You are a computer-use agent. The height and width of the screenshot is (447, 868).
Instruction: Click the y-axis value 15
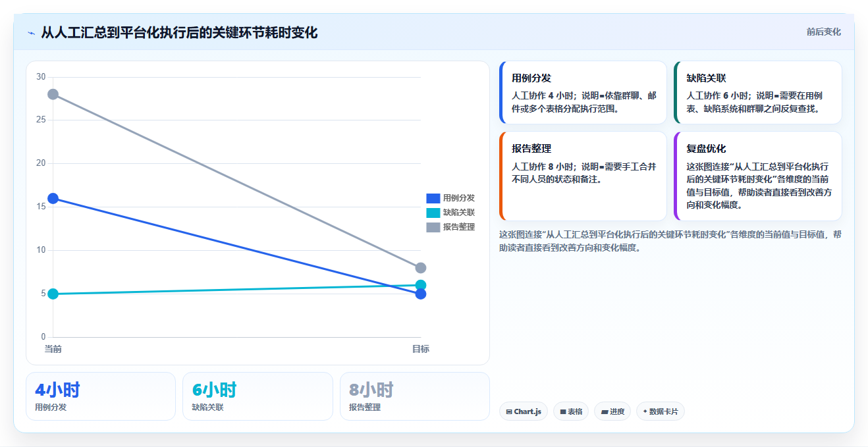coord(41,207)
